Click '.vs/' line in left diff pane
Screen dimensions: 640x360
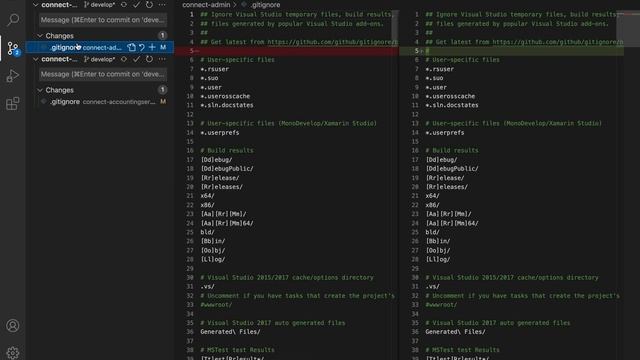point(207,287)
